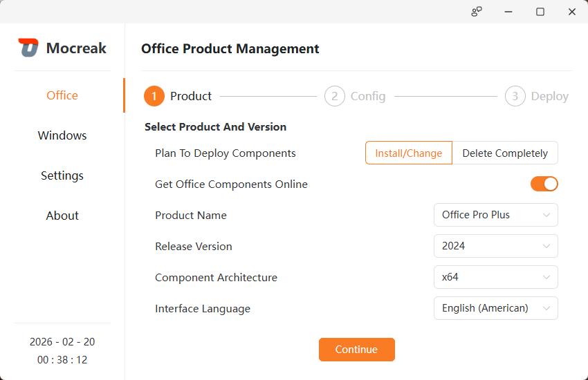This screenshot has height=380, width=588.
Task: Go to the About sidebar tab
Action: tap(62, 216)
